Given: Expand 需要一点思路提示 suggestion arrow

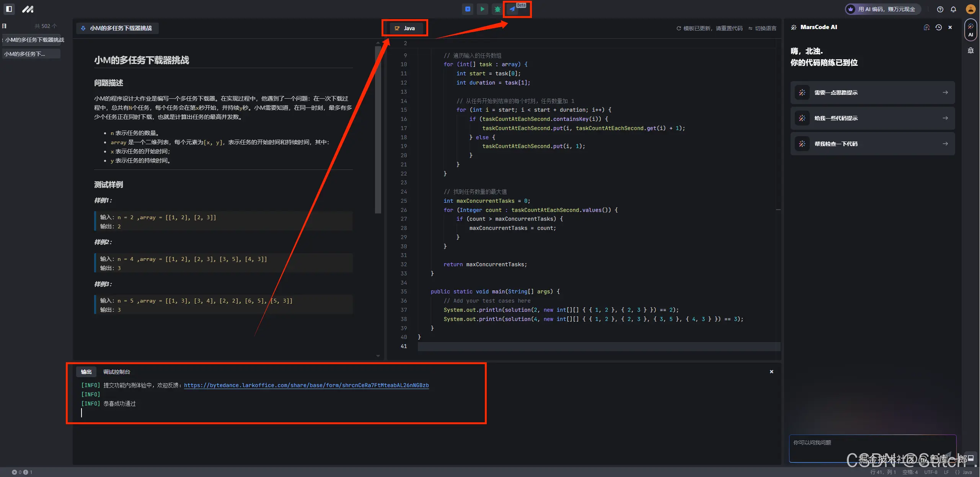Looking at the screenshot, I should click(945, 93).
